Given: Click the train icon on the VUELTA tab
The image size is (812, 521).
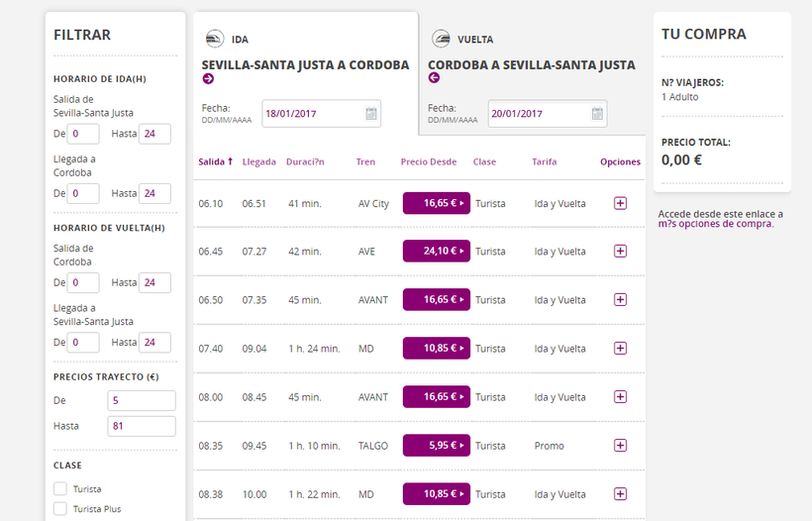Looking at the screenshot, I should 441,39.
